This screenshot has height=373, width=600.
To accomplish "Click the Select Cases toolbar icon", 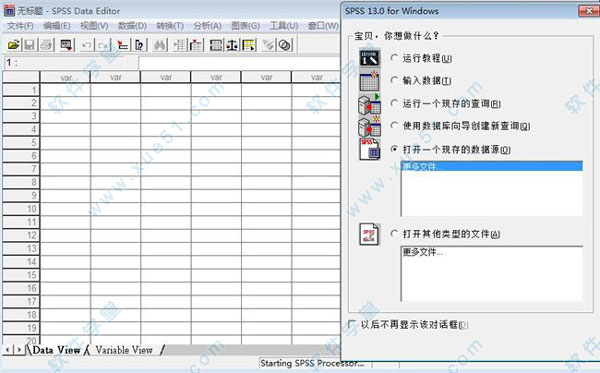I will (x=248, y=45).
